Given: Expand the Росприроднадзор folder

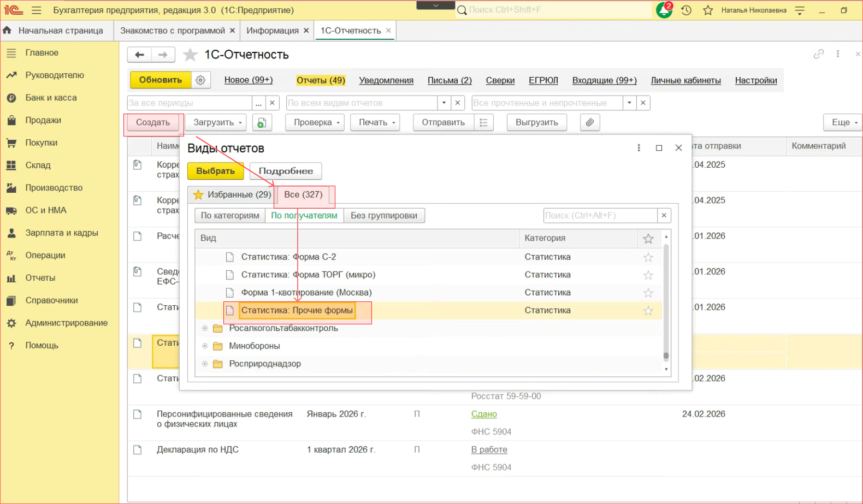Looking at the screenshot, I should (205, 364).
